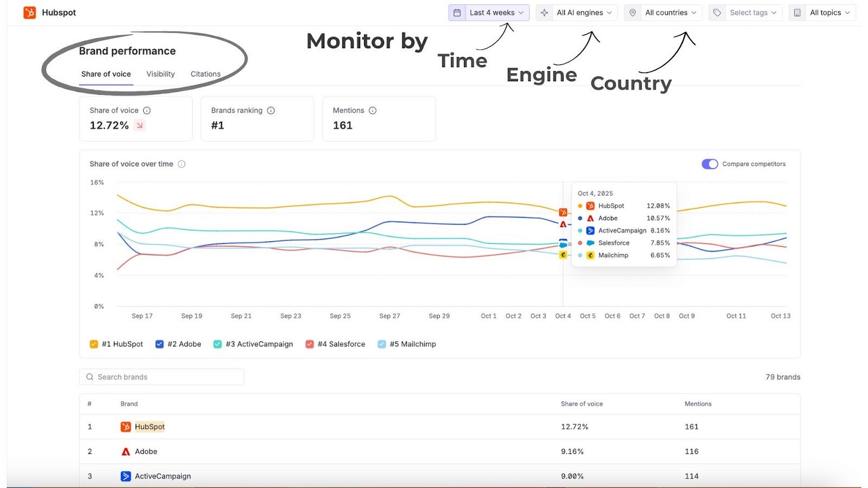Click the Hubspot brand name in header
868x488 pixels.
click(59, 12)
